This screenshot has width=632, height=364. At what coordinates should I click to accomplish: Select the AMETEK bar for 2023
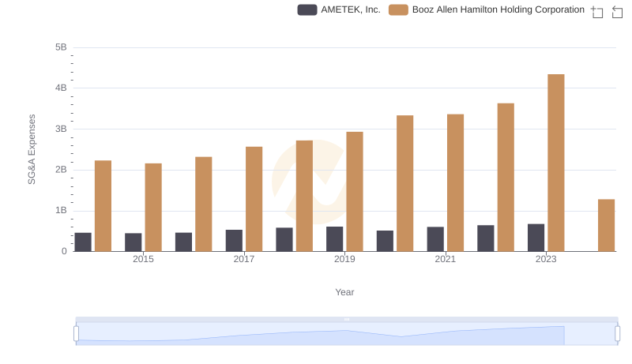536,238
